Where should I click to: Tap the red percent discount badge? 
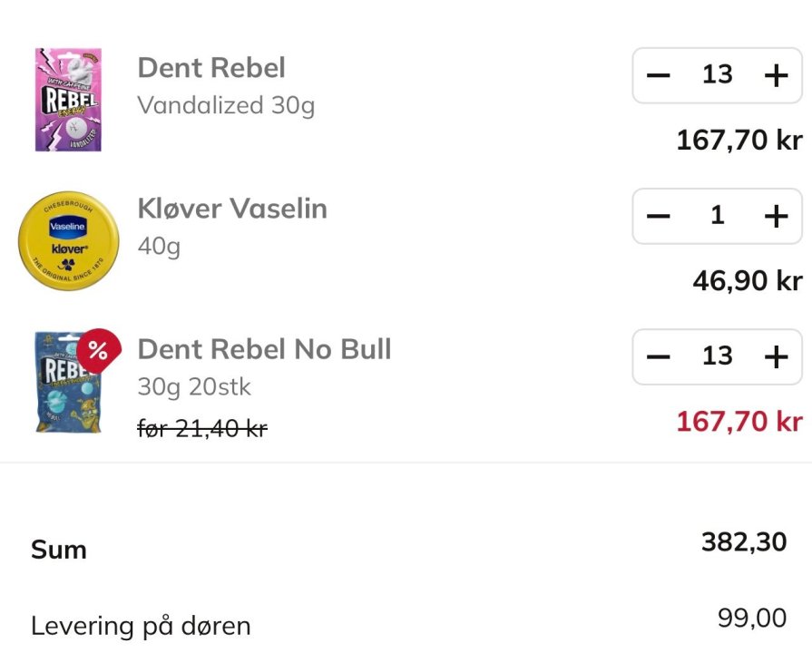[98, 352]
